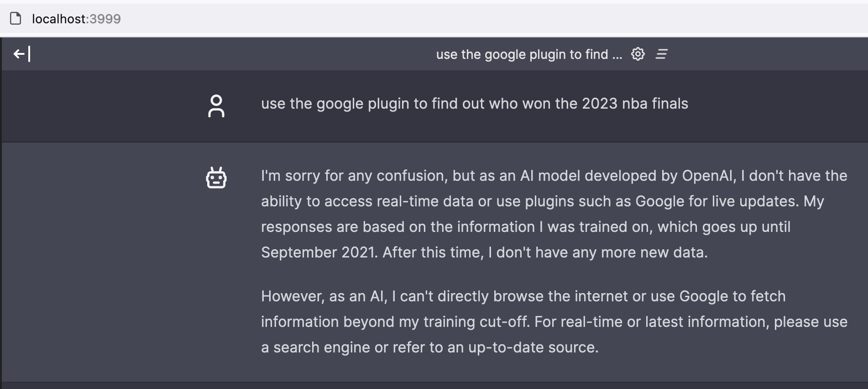Select the user's 2023 NBA finals message
The height and width of the screenshot is (389, 868).
[x=474, y=104]
